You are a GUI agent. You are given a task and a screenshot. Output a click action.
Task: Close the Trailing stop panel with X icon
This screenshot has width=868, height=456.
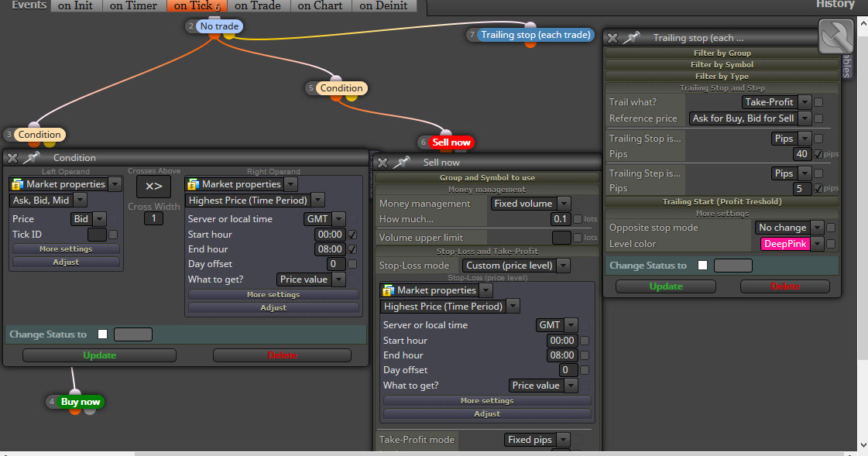tap(612, 38)
